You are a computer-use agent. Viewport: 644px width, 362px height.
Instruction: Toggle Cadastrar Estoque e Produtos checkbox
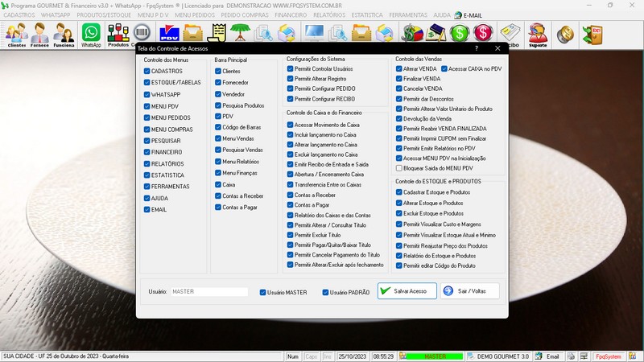coord(398,192)
